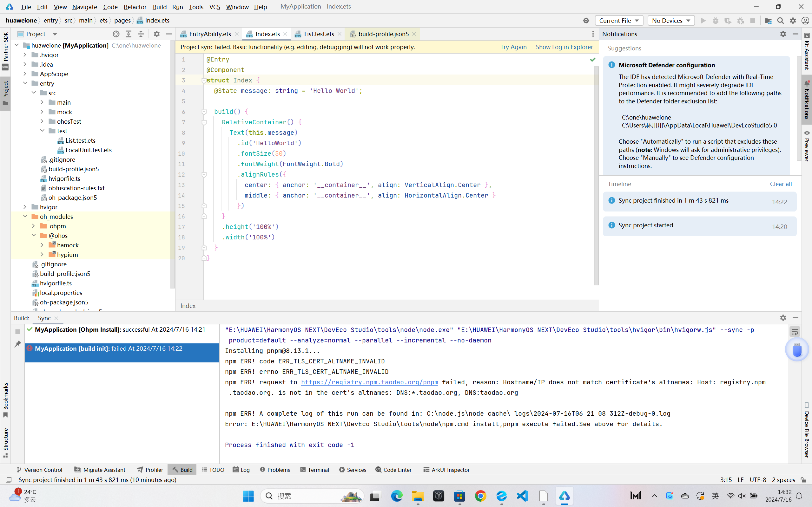The image size is (812, 507).
Task: Toggle soft-wrap in Build output
Action: [795, 332]
